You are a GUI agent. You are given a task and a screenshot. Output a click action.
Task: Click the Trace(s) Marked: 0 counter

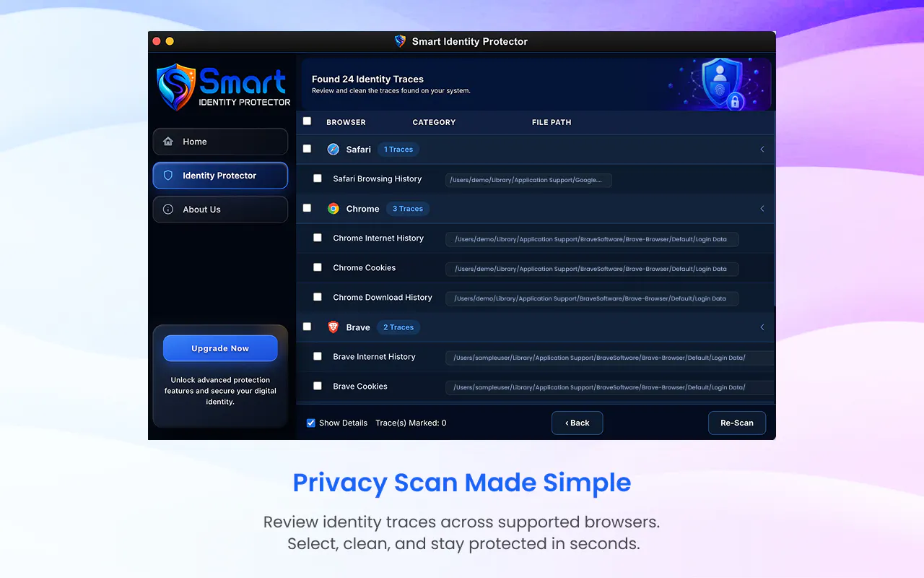click(x=411, y=423)
